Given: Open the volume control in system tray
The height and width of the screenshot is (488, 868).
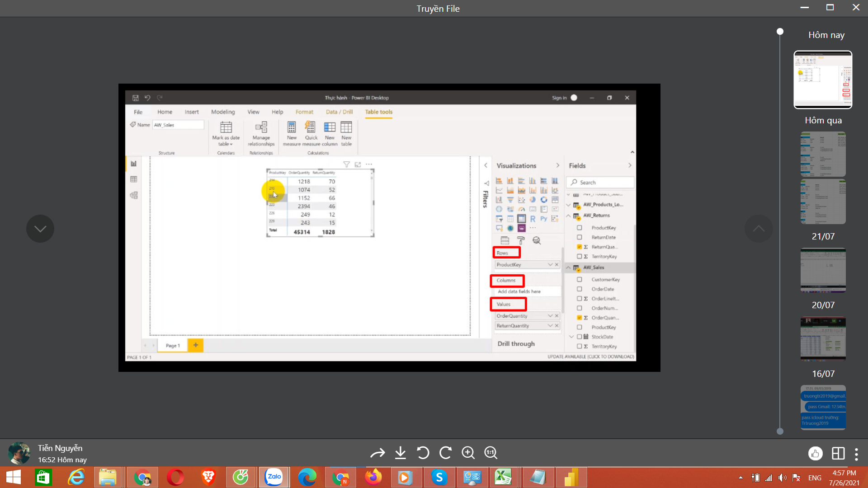Looking at the screenshot, I should (x=783, y=478).
